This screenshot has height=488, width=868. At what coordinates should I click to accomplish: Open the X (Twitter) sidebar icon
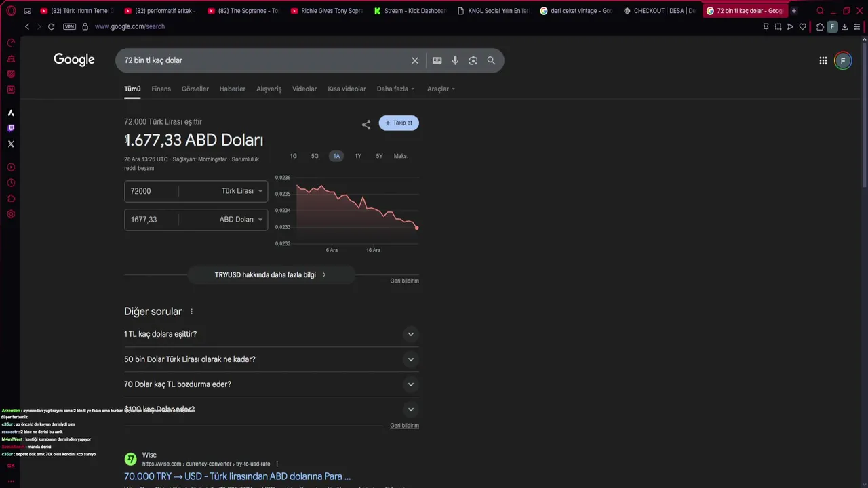coord(11,144)
